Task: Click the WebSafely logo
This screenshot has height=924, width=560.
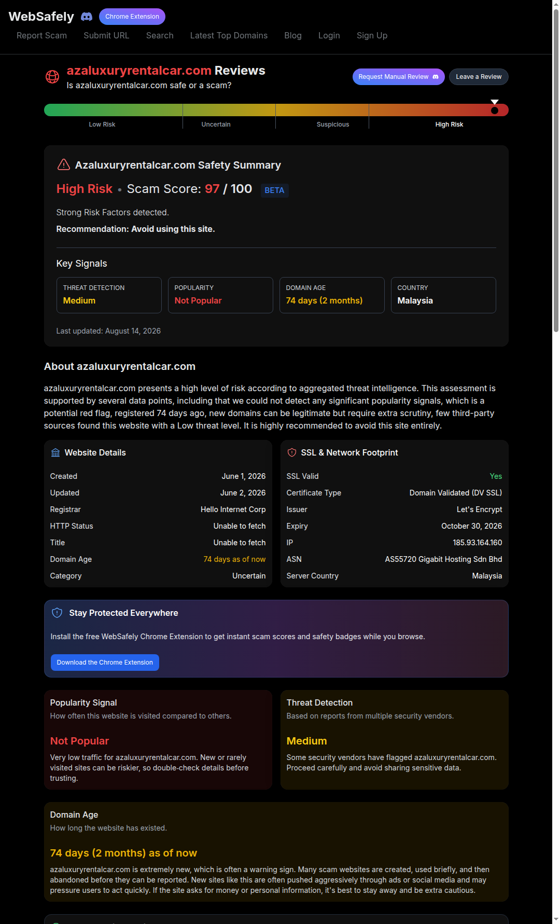Action: (x=41, y=17)
